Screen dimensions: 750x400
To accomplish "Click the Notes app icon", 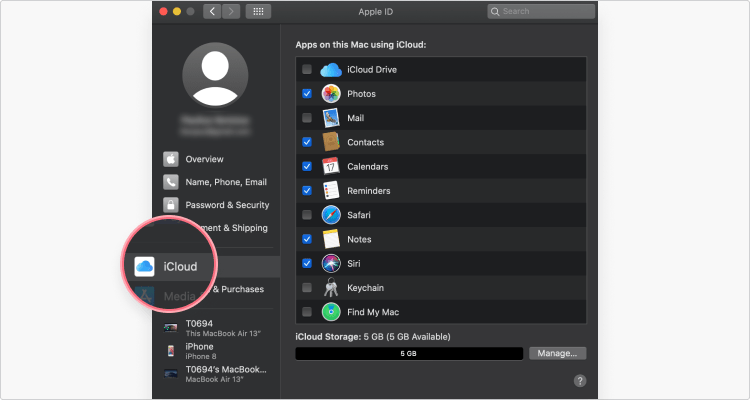I will pyautogui.click(x=331, y=239).
